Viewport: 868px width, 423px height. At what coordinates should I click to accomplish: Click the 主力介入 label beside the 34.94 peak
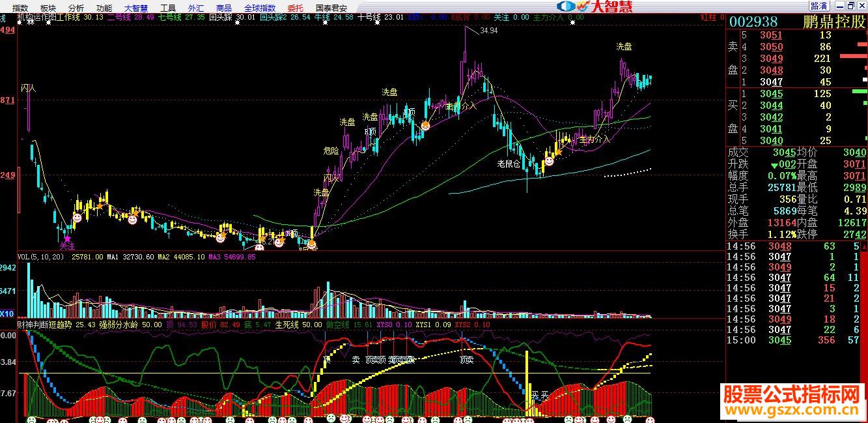[x=461, y=105]
